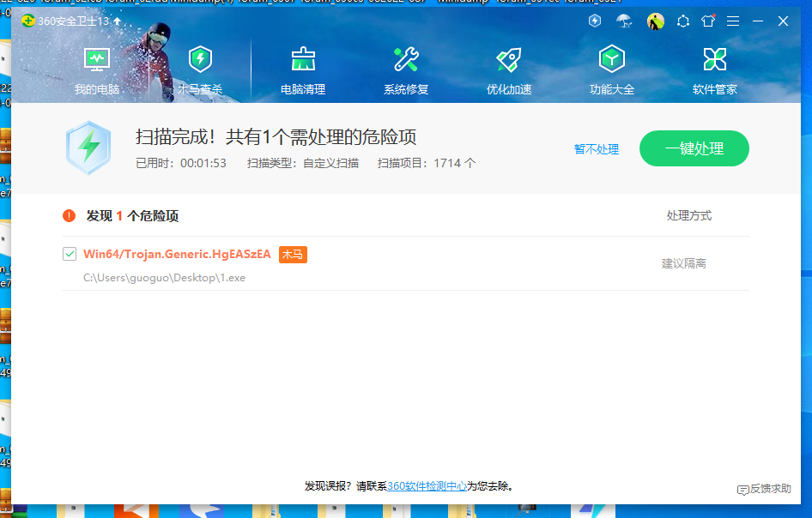This screenshot has width=812, height=518.
Task: Click the 处理方式 column header
Action: click(688, 216)
